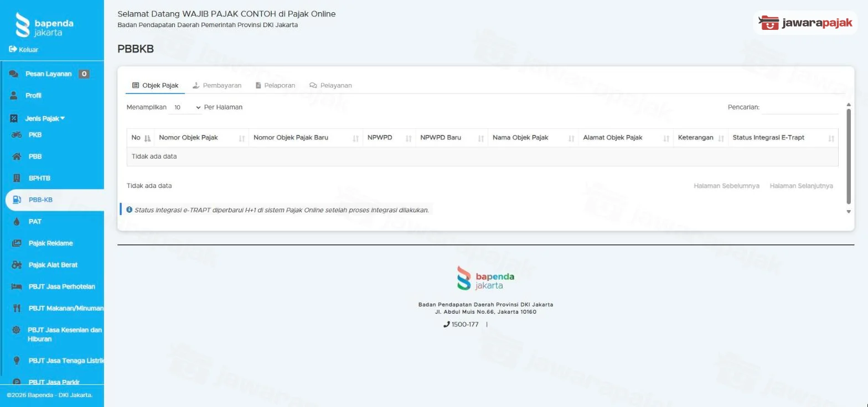The height and width of the screenshot is (407, 868).
Task: Click Halaman Selanjutnya pagination link
Action: coord(801,186)
